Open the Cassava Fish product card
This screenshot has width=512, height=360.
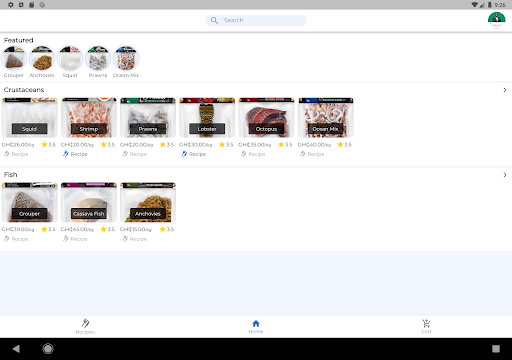click(x=89, y=202)
